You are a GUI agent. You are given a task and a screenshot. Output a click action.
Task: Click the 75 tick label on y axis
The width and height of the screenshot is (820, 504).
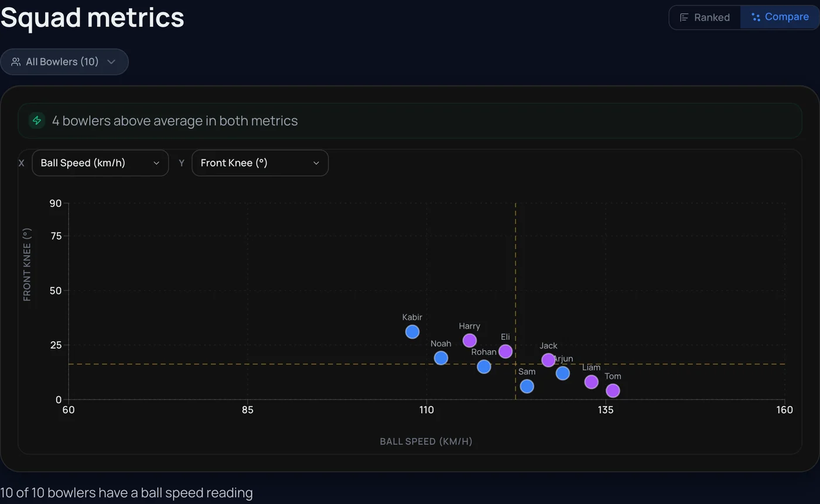tap(56, 236)
